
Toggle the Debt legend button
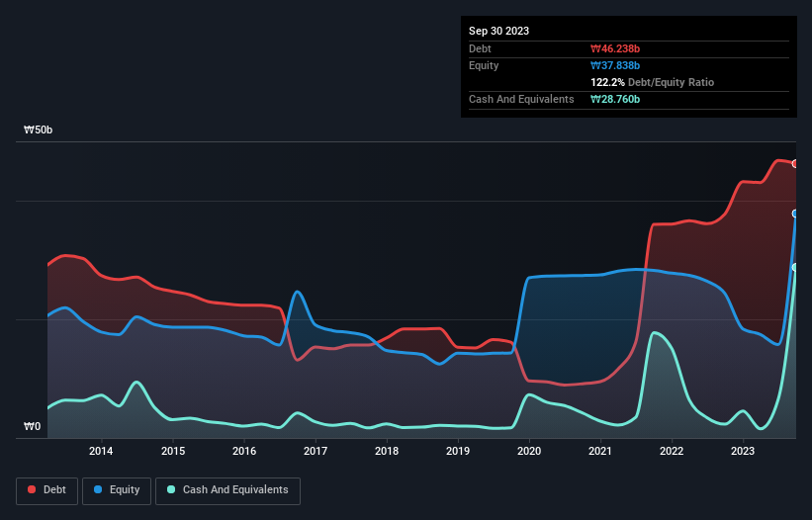pos(47,490)
